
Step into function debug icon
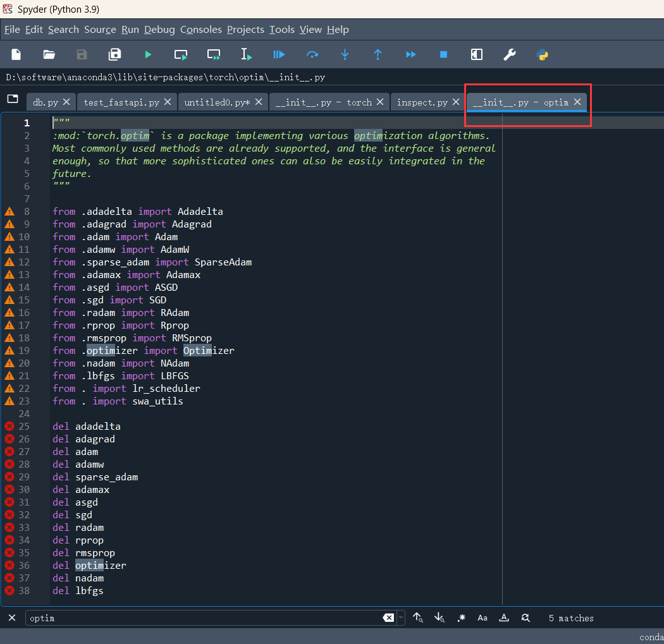[345, 54]
